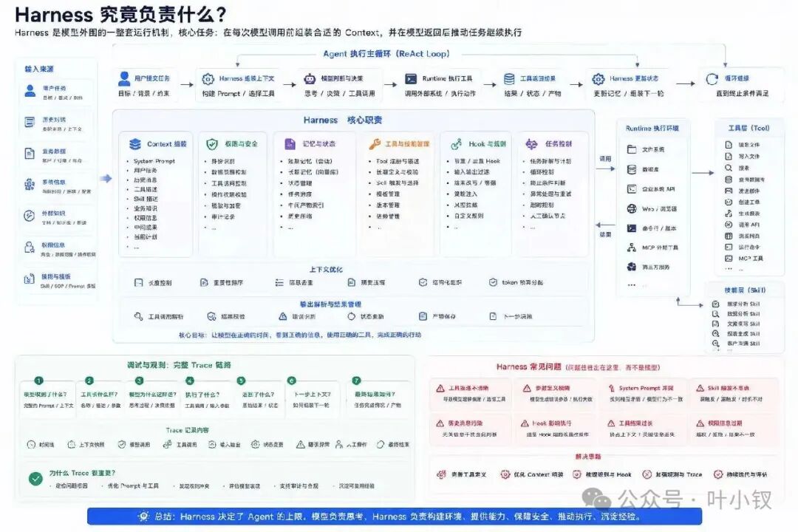The width and height of the screenshot is (798, 532).
Task: Click the brain icon beside 任务控制
Action: (531, 144)
